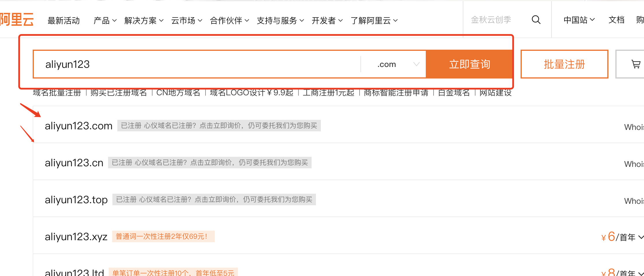Click the Aliyun logo
The width and height of the screenshot is (644, 276).
17,20
